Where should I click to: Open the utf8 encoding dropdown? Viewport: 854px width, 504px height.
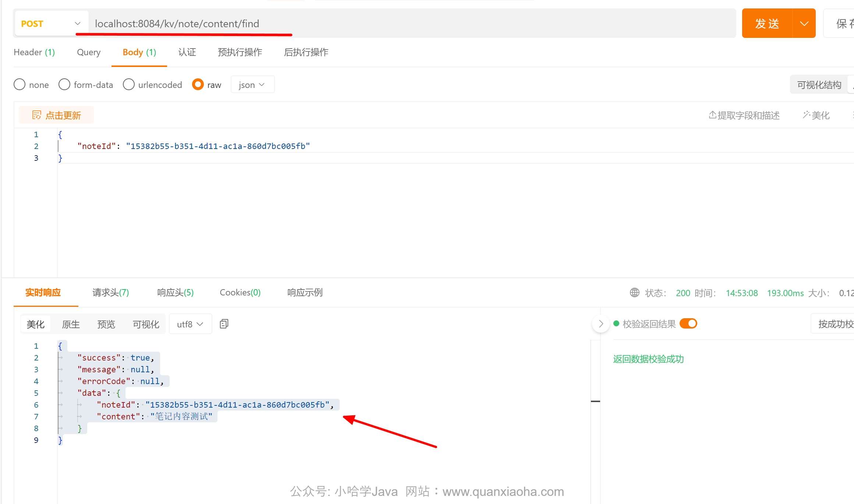190,324
